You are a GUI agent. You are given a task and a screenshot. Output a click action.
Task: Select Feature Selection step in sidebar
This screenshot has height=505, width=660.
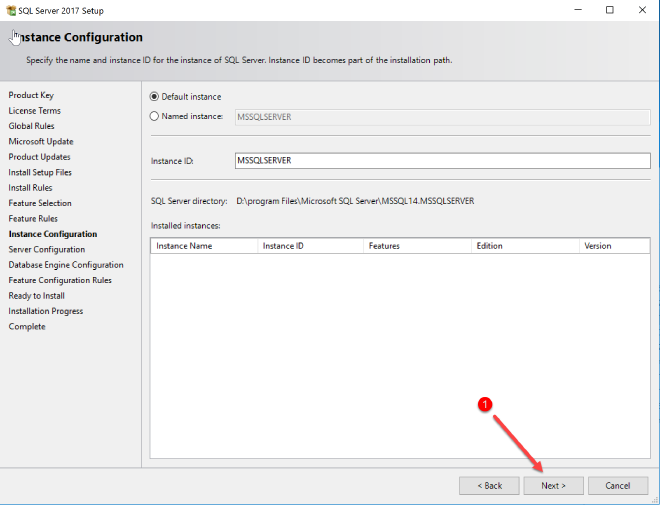40,203
